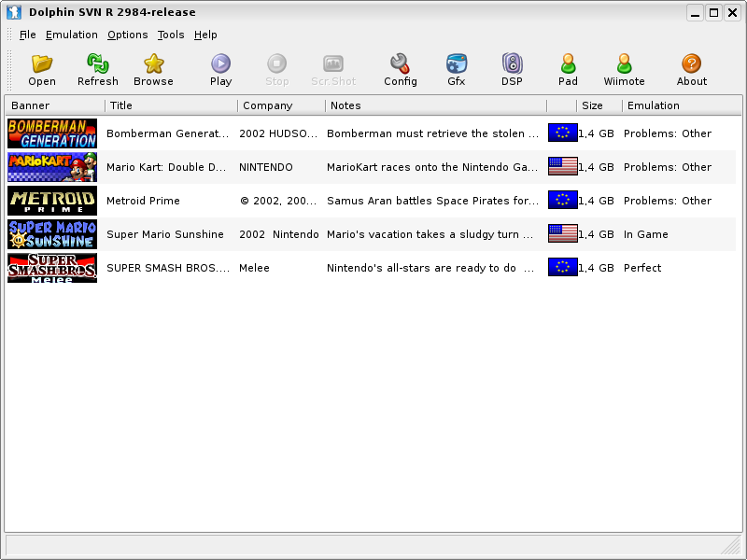Image resolution: width=747 pixels, height=560 pixels.
Task: Open DSP audio settings icon
Action: pos(512,63)
